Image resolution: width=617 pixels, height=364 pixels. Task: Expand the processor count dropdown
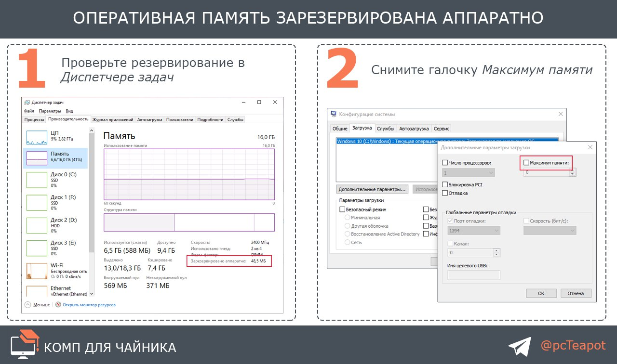click(469, 172)
